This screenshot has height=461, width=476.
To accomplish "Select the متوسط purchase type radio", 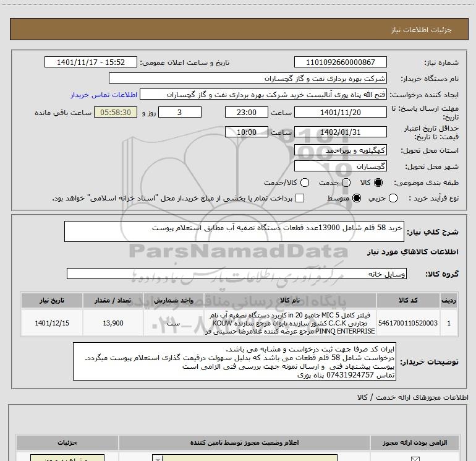I will [x=357, y=198].
